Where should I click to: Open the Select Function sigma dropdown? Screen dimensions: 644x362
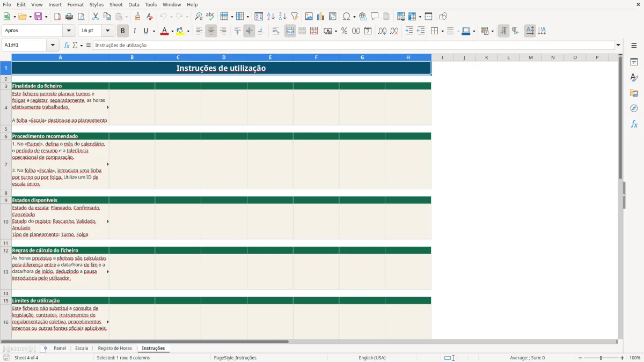82,45
